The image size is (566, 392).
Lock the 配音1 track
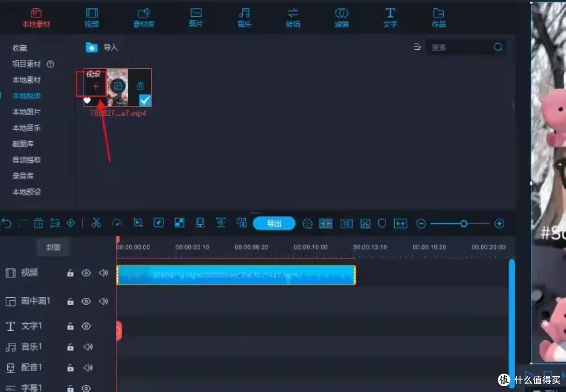pyautogui.click(x=70, y=368)
